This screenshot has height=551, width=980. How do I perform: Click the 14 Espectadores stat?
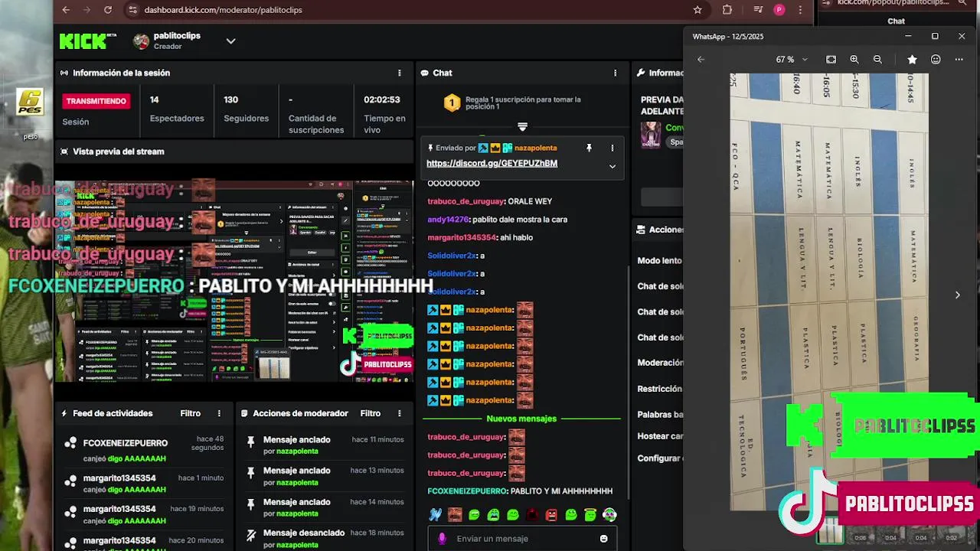point(177,109)
